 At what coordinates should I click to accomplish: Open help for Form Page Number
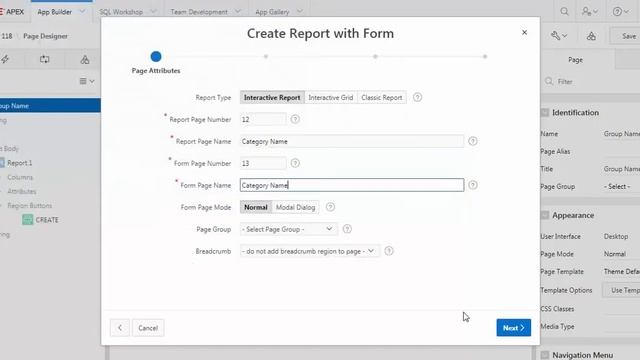tap(295, 163)
